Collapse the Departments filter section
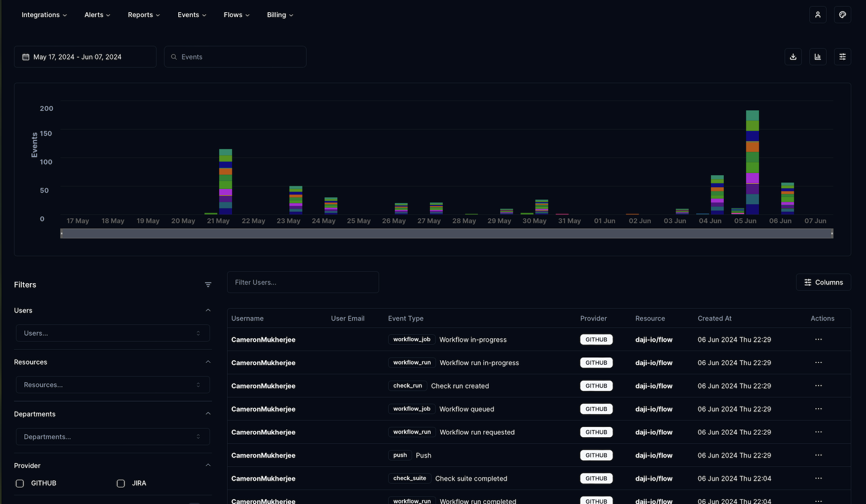Image resolution: width=866 pixels, height=504 pixels. (208, 414)
